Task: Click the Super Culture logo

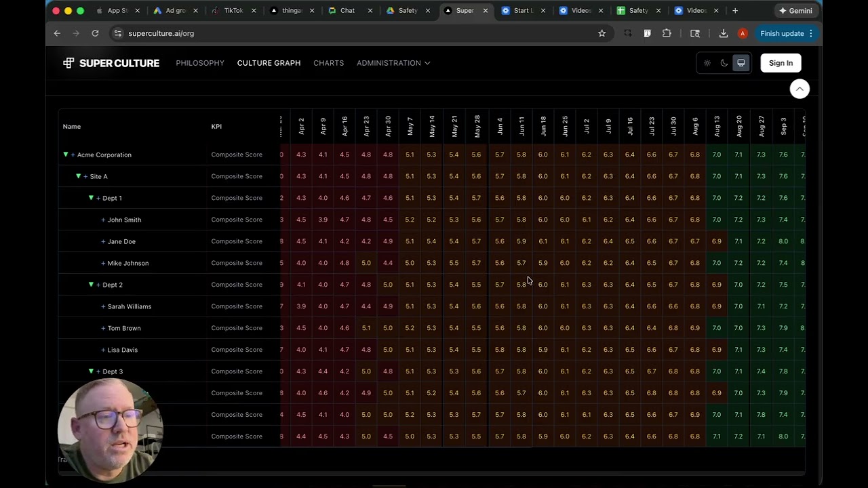Action: 111,63
